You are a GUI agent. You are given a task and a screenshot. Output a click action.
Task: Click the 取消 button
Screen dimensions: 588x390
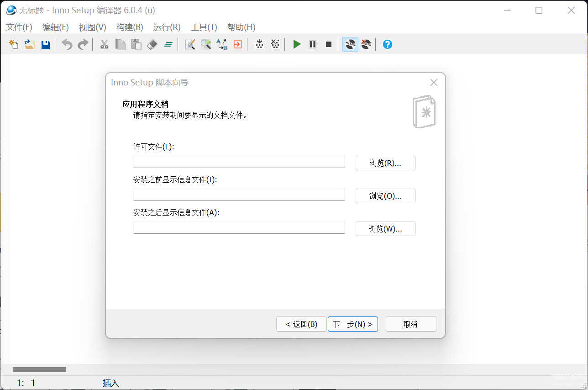pos(411,324)
